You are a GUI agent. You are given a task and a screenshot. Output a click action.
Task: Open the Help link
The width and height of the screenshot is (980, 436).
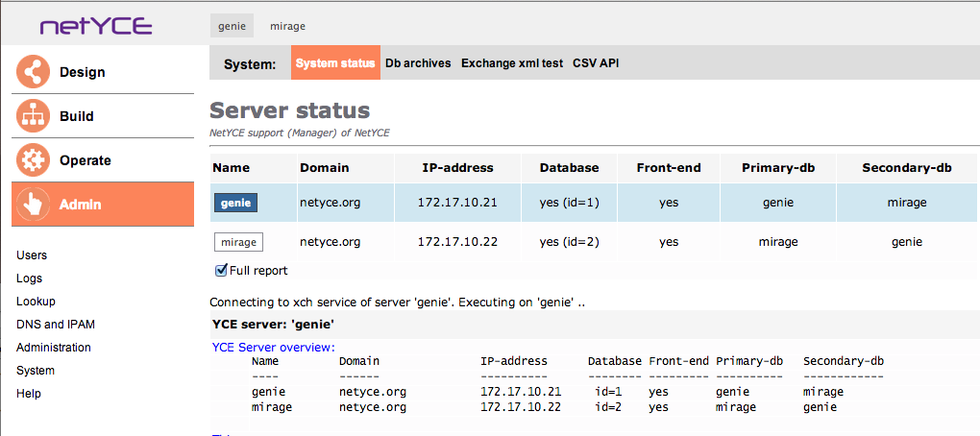pos(29,394)
